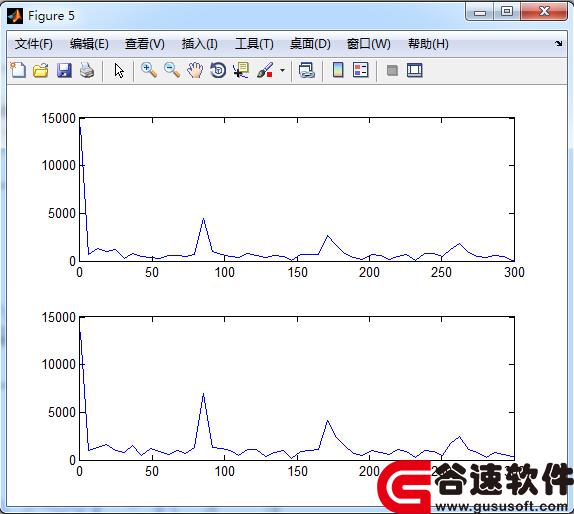
Task: Click the lower plot's 10000 y-axis label
Action: [x=59, y=364]
